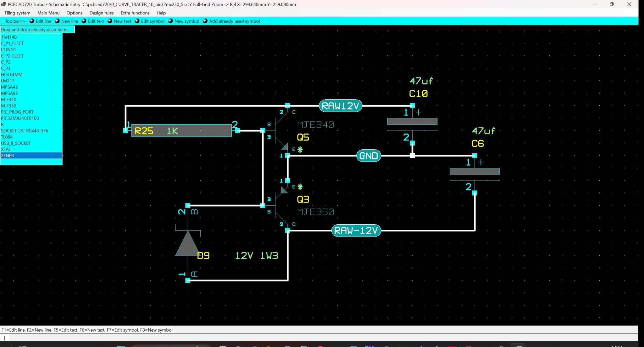
Task: Select resistor R25 1K symbol body
Action: (x=181, y=131)
